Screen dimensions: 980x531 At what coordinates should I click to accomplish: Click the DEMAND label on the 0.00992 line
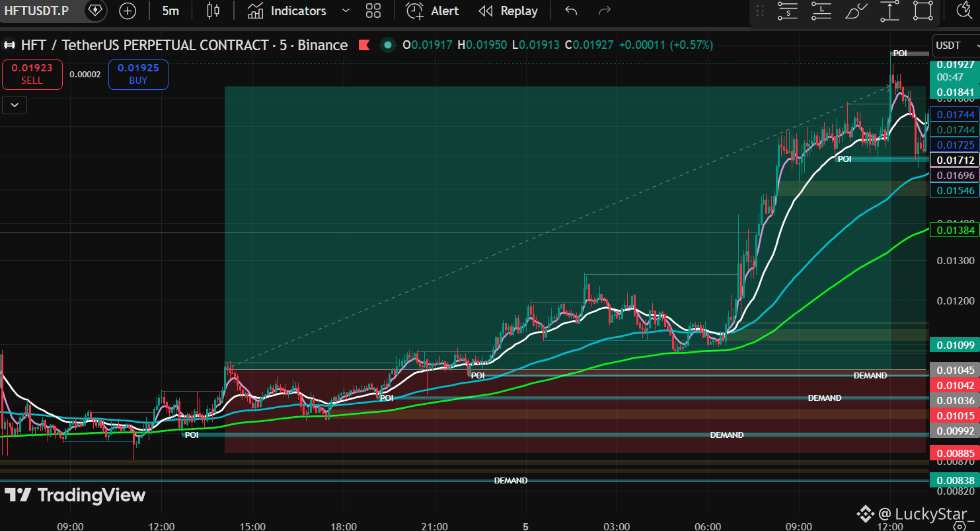727,435
